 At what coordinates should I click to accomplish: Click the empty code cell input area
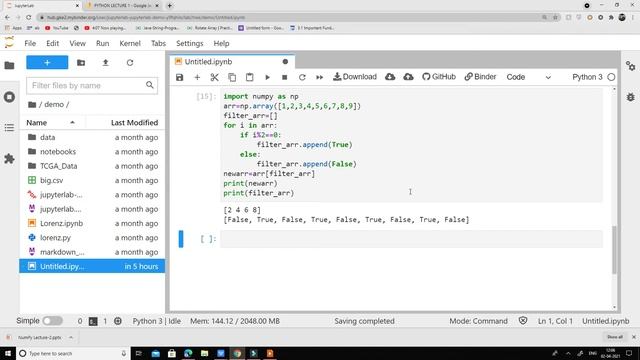[411, 239]
